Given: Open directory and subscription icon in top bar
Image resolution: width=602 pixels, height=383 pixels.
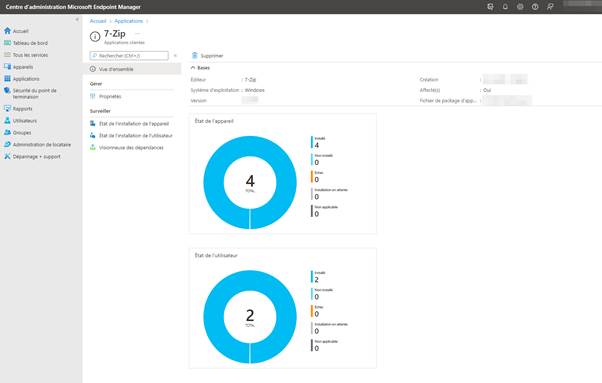Looking at the screenshot, I should [490, 7].
